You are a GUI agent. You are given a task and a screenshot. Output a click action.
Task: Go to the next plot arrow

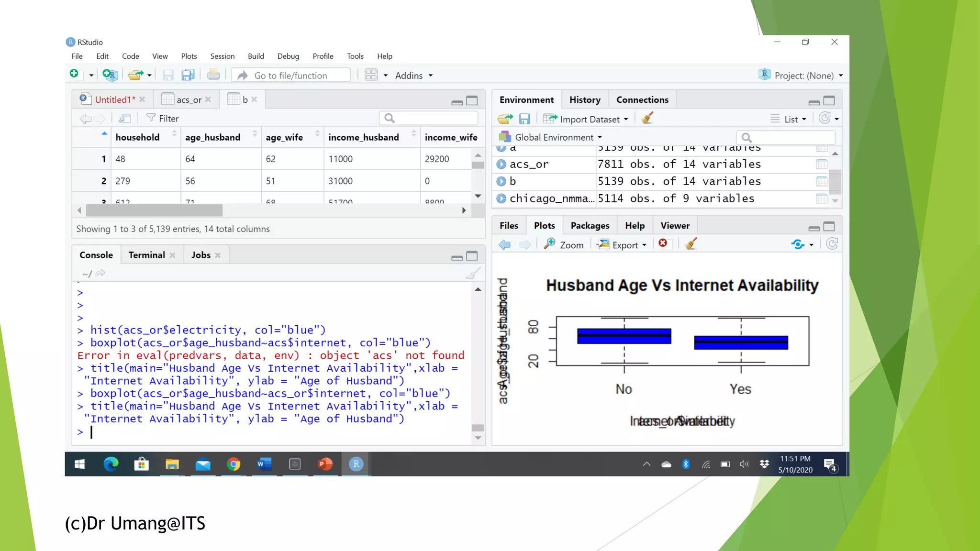tap(525, 245)
